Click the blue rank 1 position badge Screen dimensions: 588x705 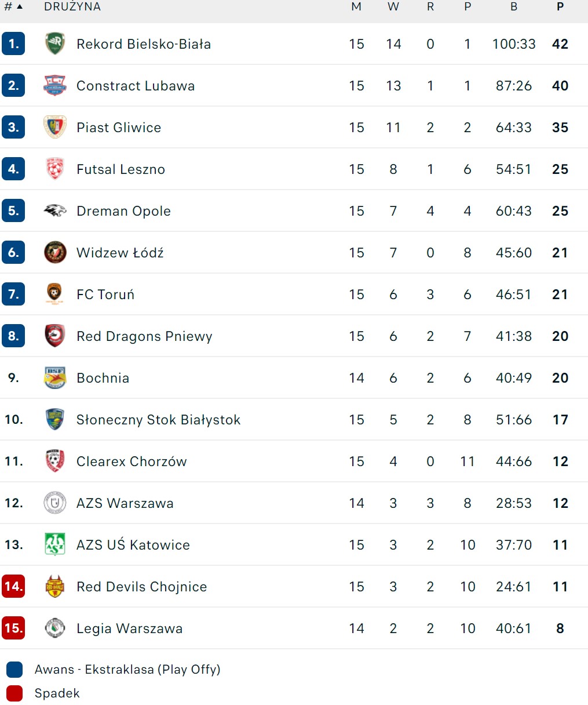(x=13, y=44)
